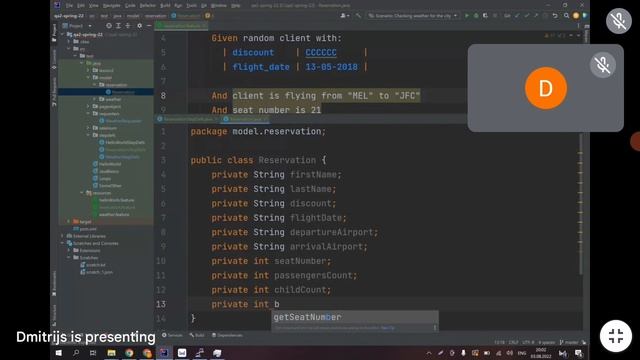Screen dimensions: 640x360
Task: Open the File menu
Action: pos(69,5)
